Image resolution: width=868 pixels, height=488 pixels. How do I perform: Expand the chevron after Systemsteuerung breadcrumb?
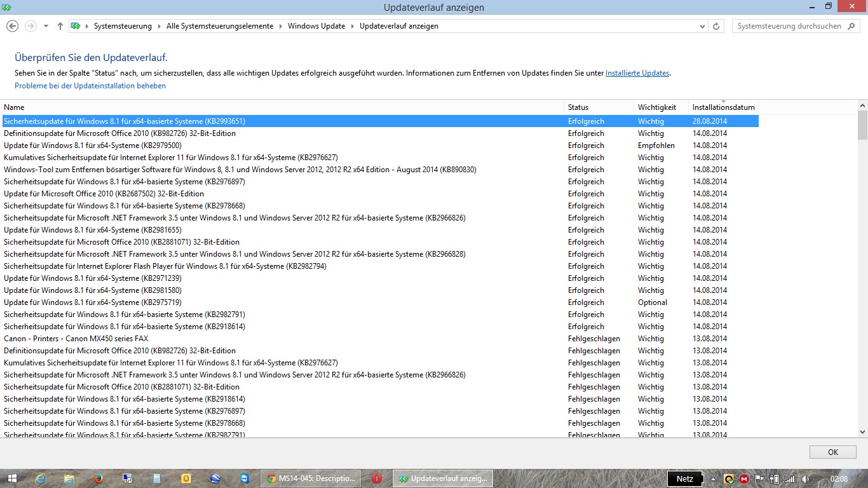[159, 26]
